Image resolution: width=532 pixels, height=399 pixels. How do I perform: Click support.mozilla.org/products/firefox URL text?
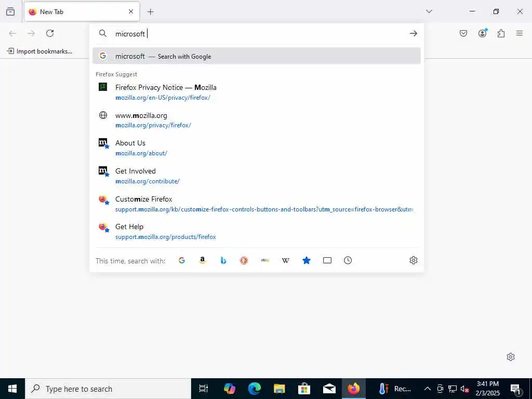166,237
